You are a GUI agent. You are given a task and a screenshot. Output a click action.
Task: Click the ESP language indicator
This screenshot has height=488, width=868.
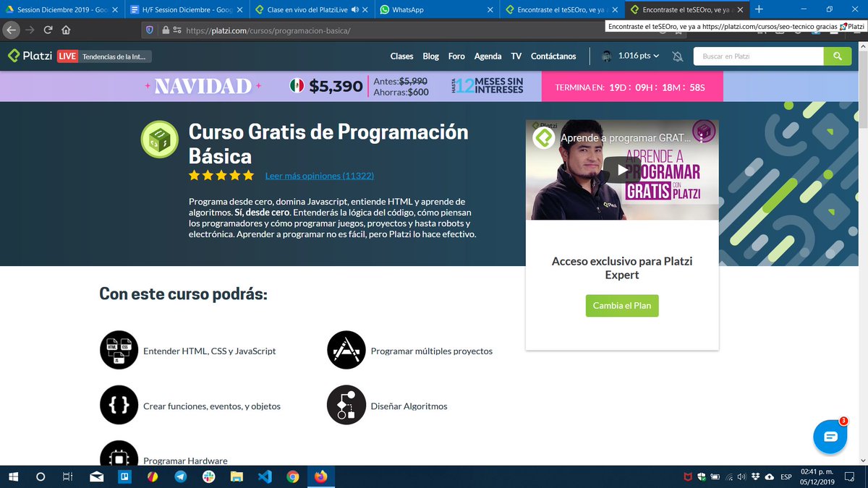[x=786, y=476]
